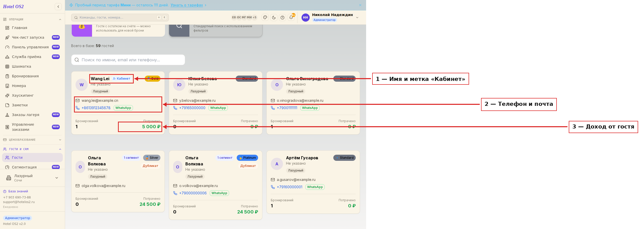
Task: Click the Гости people icon in sidebar
Action: pyautogui.click(x=7, y=158)
